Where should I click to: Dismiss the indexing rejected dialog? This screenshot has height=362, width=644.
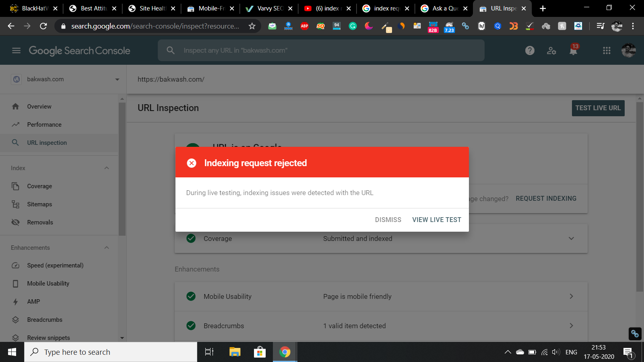388,220
